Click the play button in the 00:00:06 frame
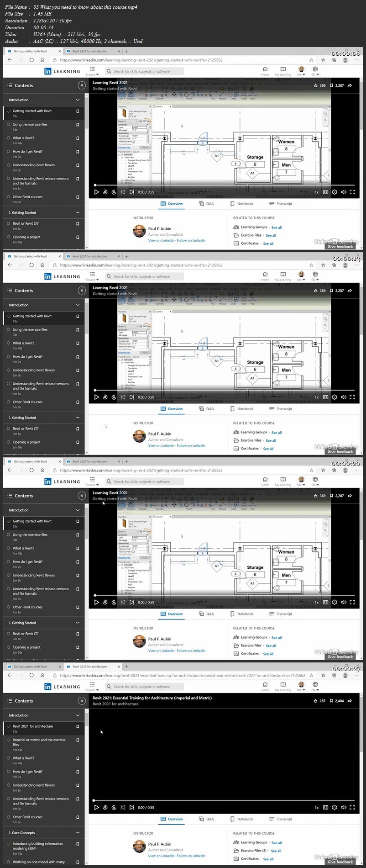366x868 pixels. (96, 192)
